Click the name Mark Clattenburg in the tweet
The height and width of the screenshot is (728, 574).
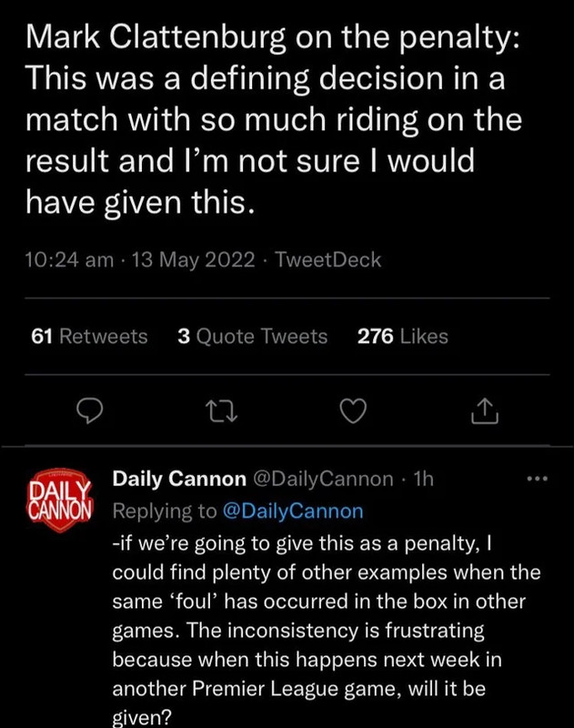point(153,37)
